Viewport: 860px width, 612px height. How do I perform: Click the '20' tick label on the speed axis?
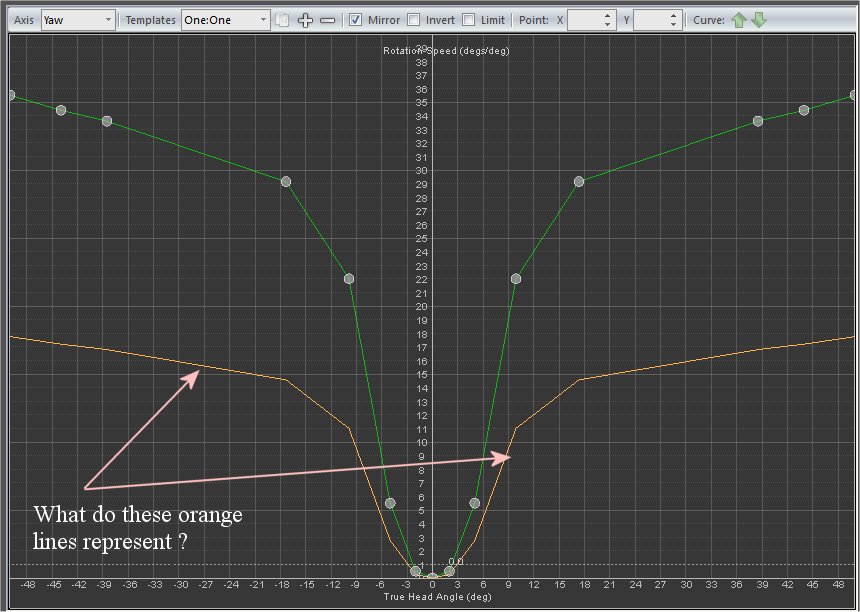421,307
